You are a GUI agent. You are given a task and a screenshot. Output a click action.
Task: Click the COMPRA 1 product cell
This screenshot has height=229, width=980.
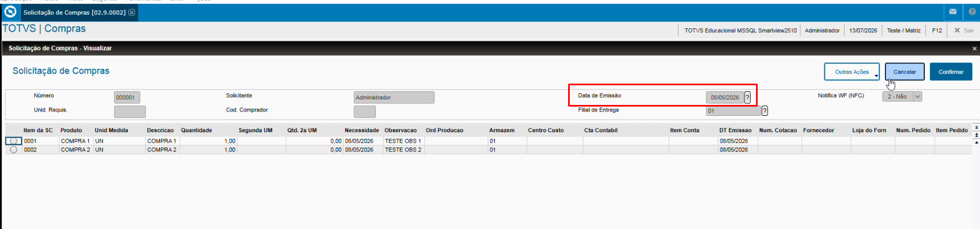pos(75,141)
